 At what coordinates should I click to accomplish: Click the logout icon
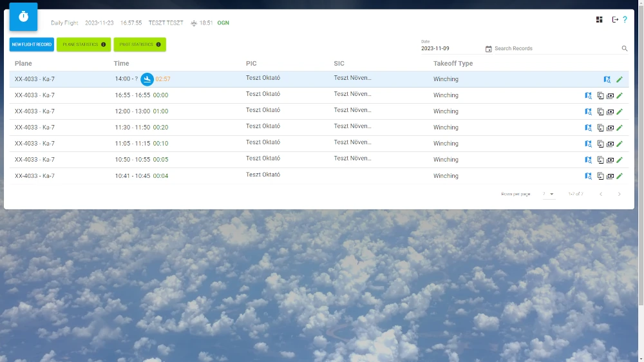coord(615,19)
